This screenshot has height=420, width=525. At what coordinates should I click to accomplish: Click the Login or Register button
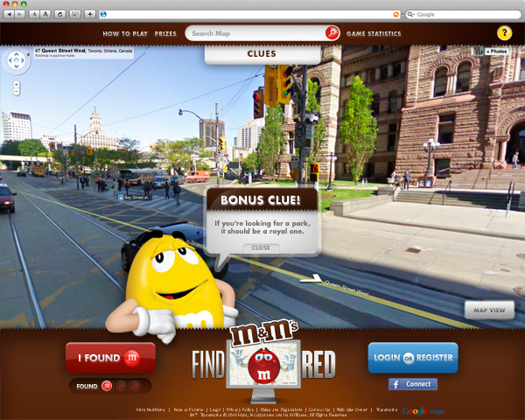pyautogui.click(x=413, y=358)
